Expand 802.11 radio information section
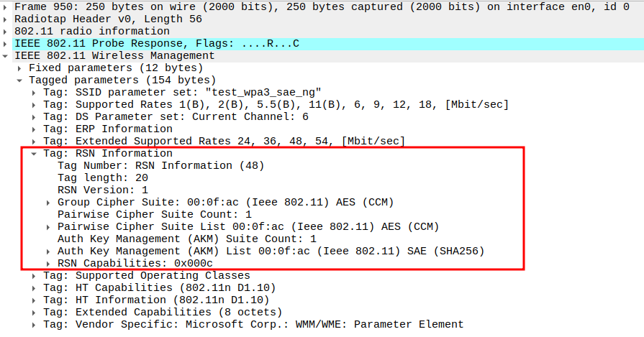Image resolution: width=644 pixels, height=337 pixels. [6, 31]
